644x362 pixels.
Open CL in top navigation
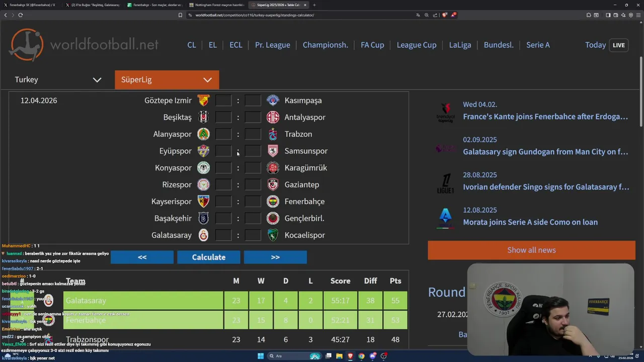192,45
